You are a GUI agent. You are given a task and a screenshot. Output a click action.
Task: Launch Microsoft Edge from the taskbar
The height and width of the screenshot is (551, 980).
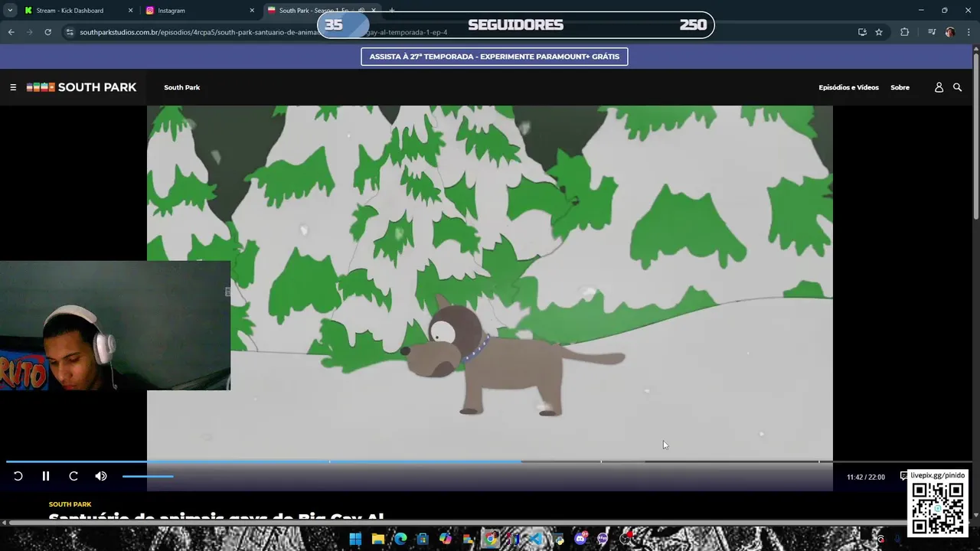[x=400, y=539]
